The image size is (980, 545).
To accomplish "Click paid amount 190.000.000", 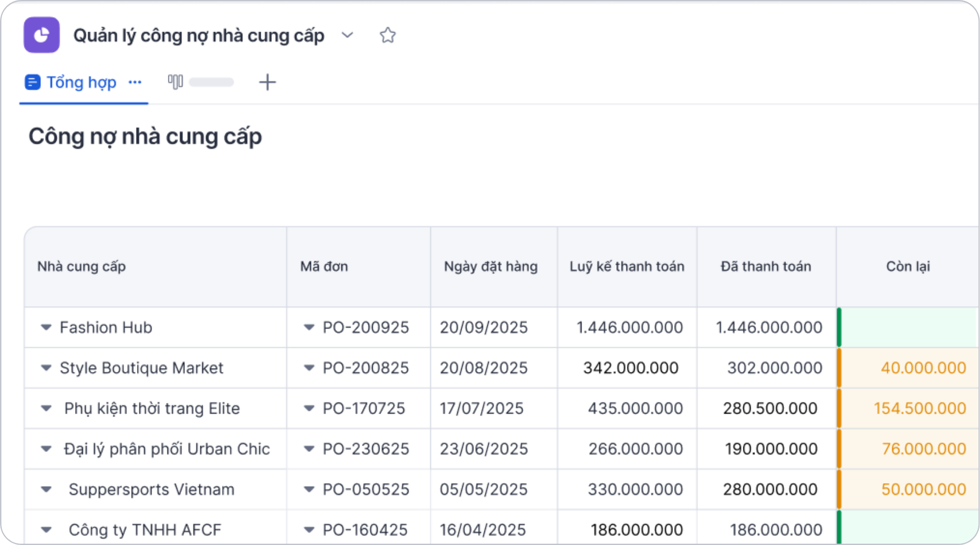I will point(771,449).
